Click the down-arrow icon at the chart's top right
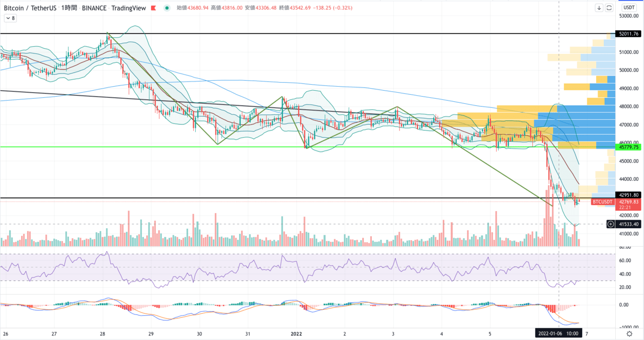Screen dimensions: 644x340 599,8
